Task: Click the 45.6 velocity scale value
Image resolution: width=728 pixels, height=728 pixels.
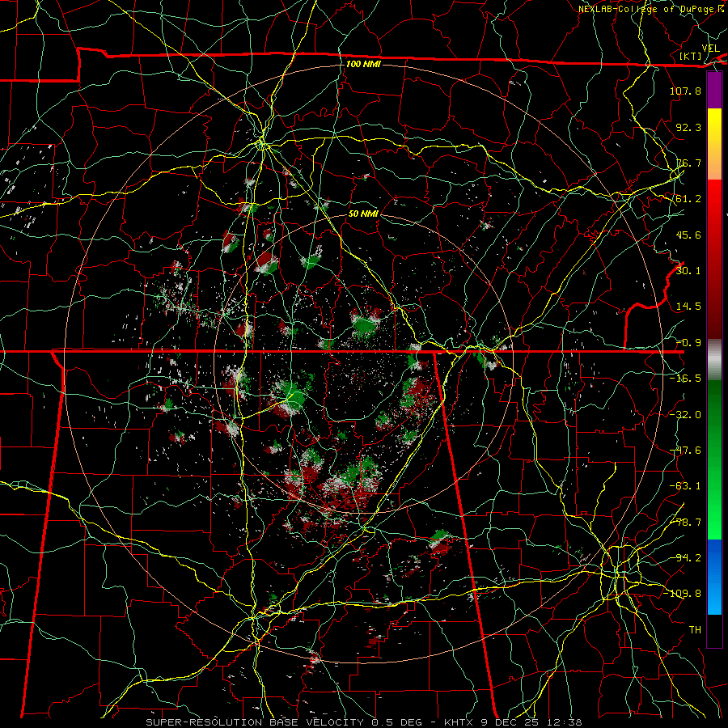Action: 688,235
